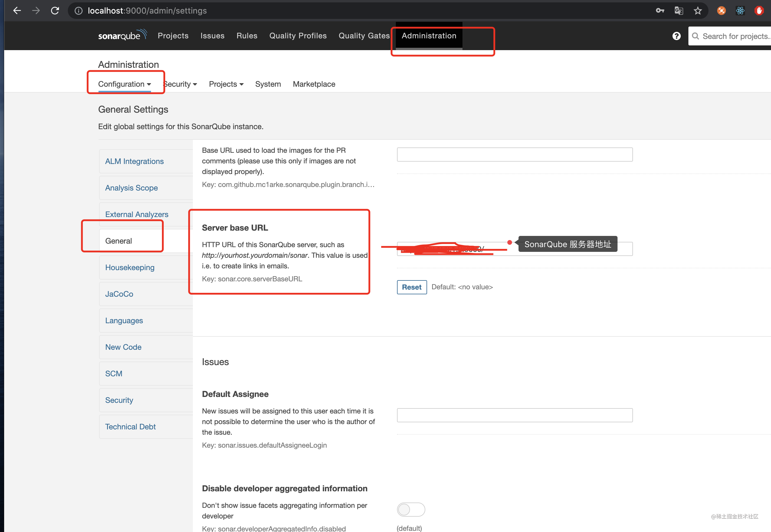Click the orange extension icon

[x=721, y=10]
